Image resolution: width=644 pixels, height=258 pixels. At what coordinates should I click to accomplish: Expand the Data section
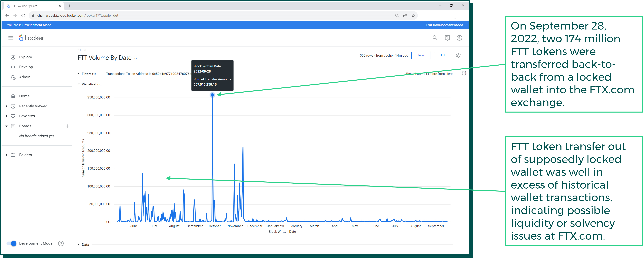(78, 244)
